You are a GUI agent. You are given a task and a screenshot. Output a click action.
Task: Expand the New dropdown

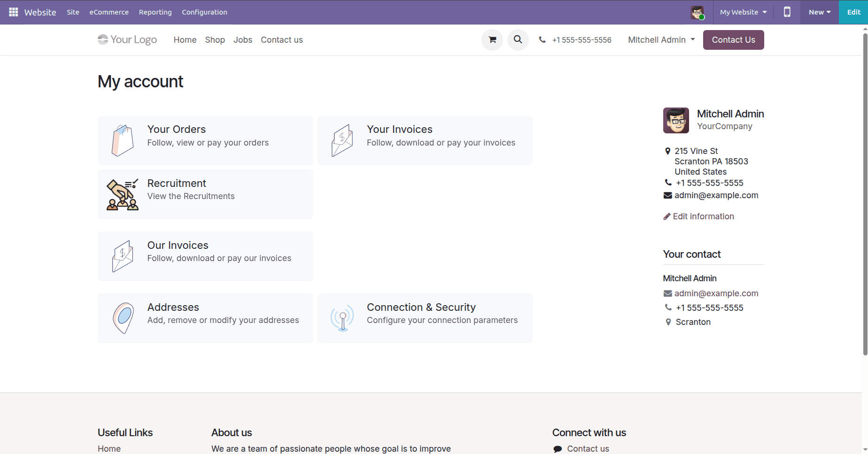coord(819,12)
